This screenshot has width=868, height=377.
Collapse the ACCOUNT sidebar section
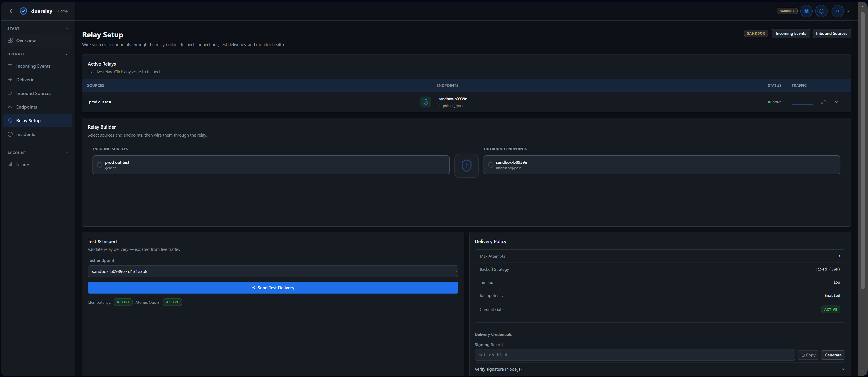66,153
